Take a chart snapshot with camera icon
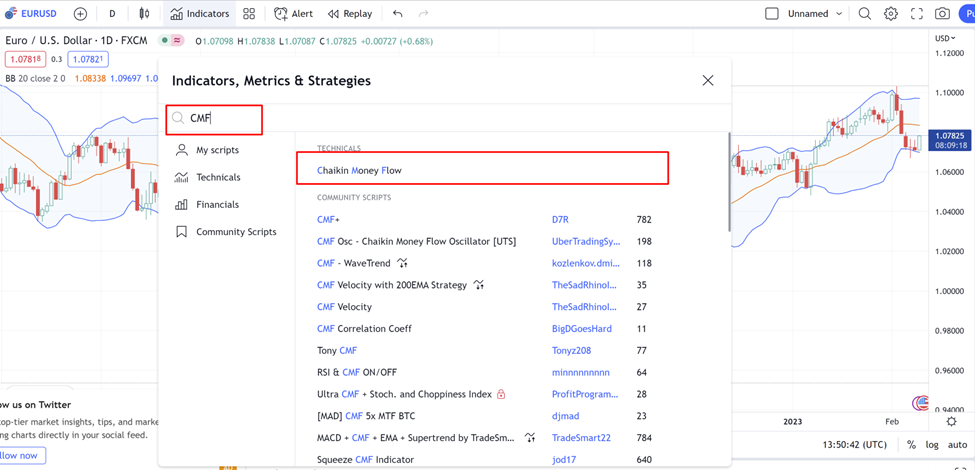This screenshot has width=975, height=470. [x=943, y=13]
